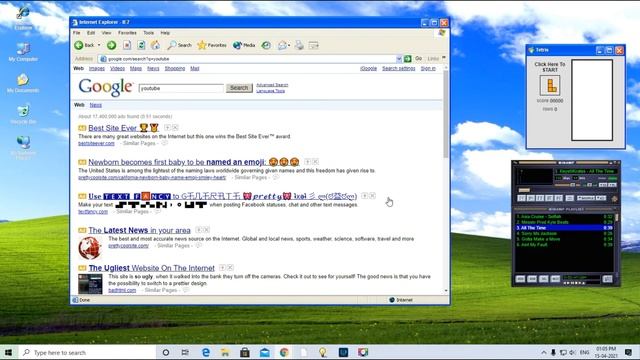This screenshot has height=360, width=640.
Task: Open the 'Use TEXT FANCY' result link
Action: pyautogui.click(x=222, y=196)
